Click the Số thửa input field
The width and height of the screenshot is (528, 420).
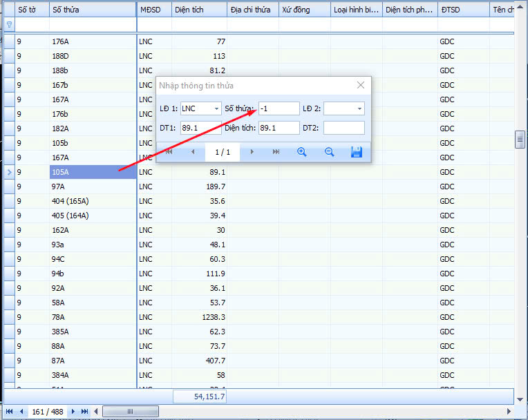(x=279, y=108)
